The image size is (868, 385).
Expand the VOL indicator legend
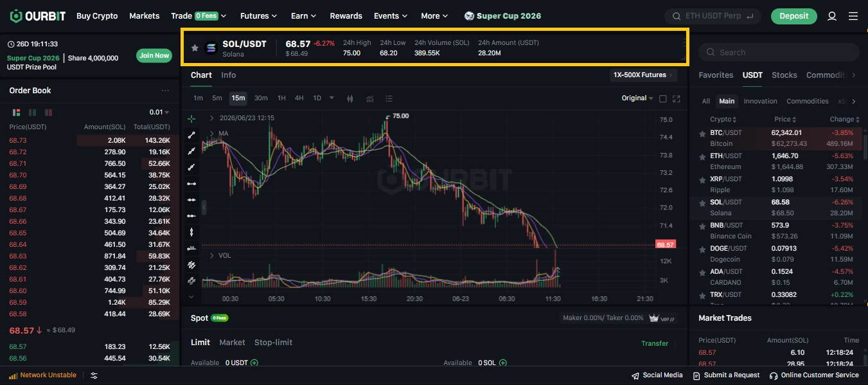pos(212,256)
